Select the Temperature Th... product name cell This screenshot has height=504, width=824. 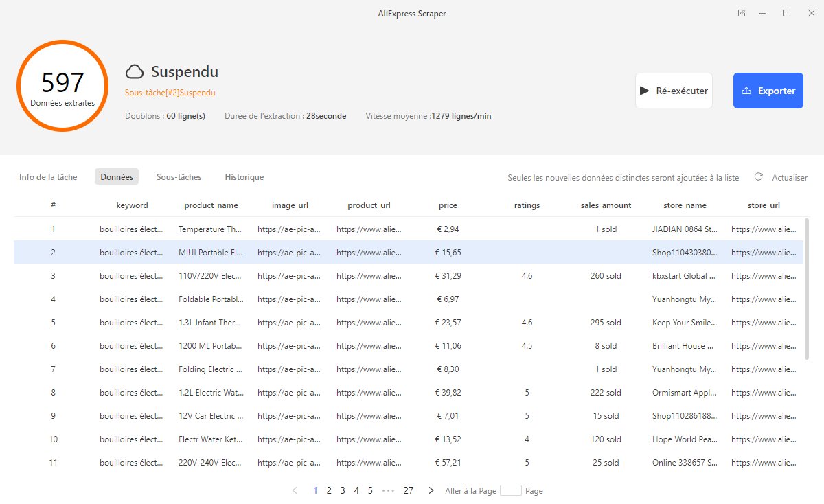coord(210,229)
